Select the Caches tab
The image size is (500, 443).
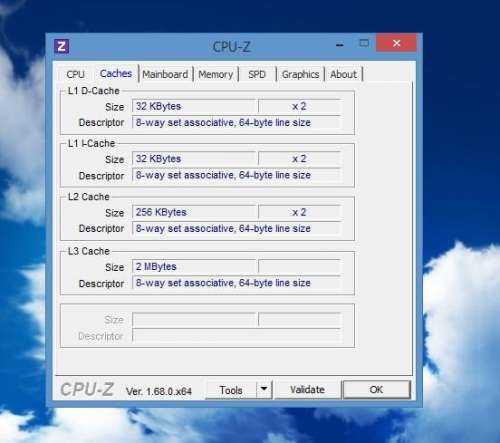click(x=116, y=73)
